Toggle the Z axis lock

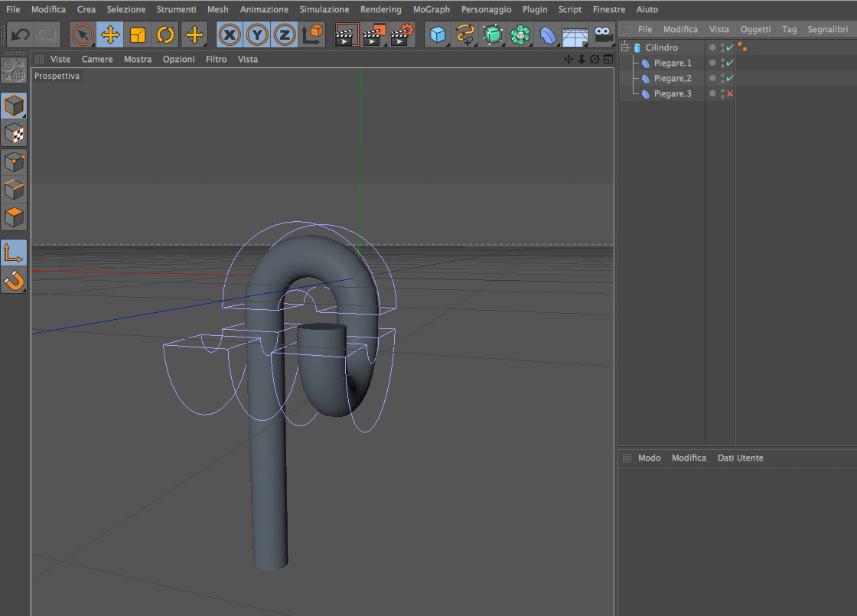[284, 34]
